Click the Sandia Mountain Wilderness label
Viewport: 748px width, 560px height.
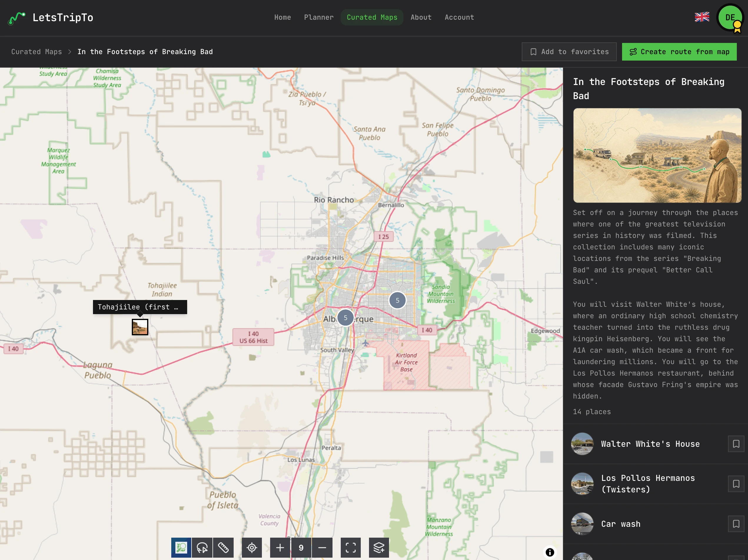pos(441,294)
